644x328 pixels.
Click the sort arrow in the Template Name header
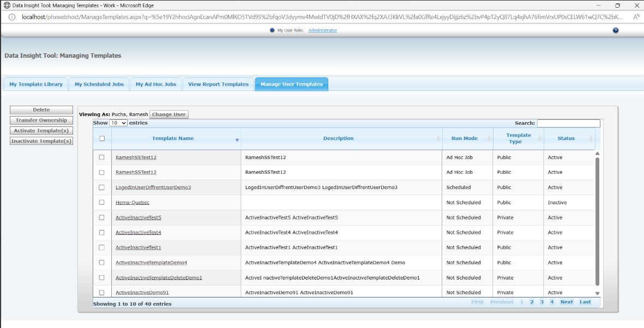click(x=237, y=140)
